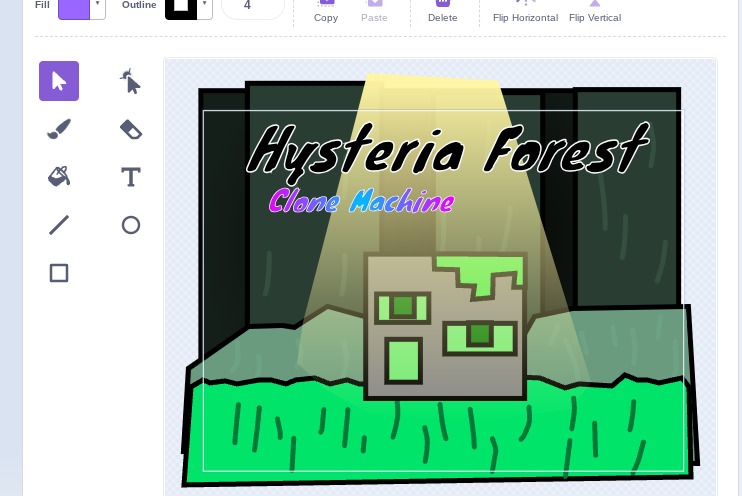Select the Brush tool
The image size is (742, 496).
pos(59,129)
